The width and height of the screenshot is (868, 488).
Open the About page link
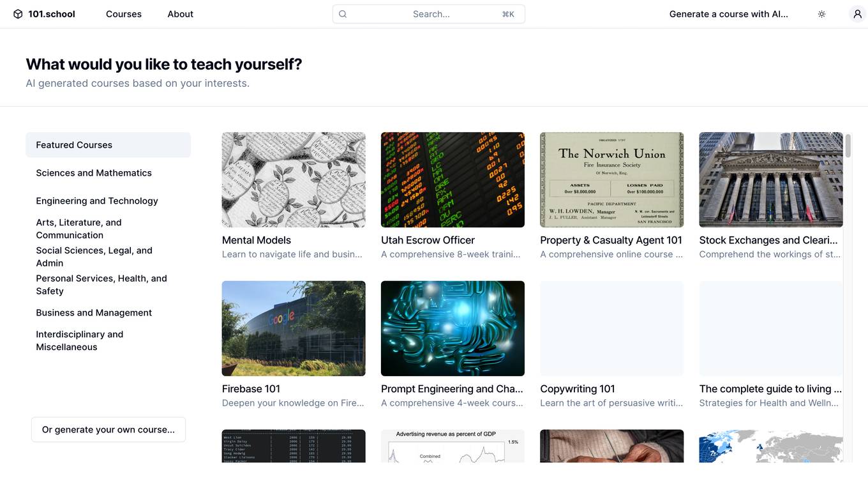[181, 14]
